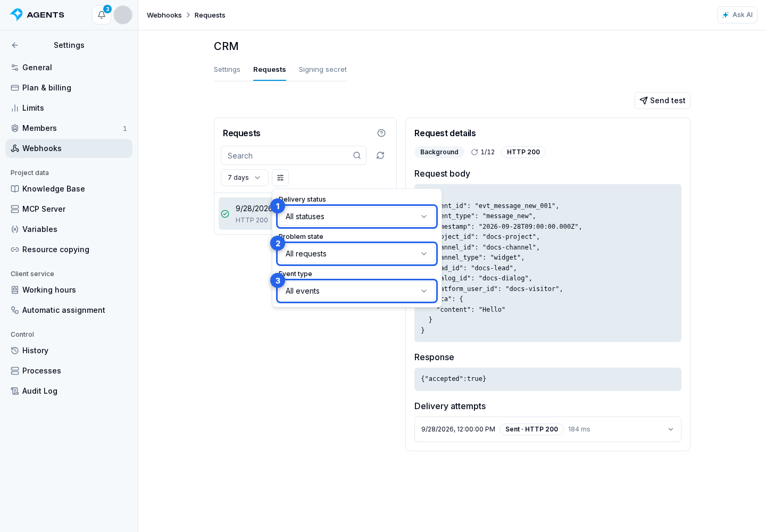The image size is (766, 532).
Task: Click the HTTP 200 status badge
Action: click(523, 152)
